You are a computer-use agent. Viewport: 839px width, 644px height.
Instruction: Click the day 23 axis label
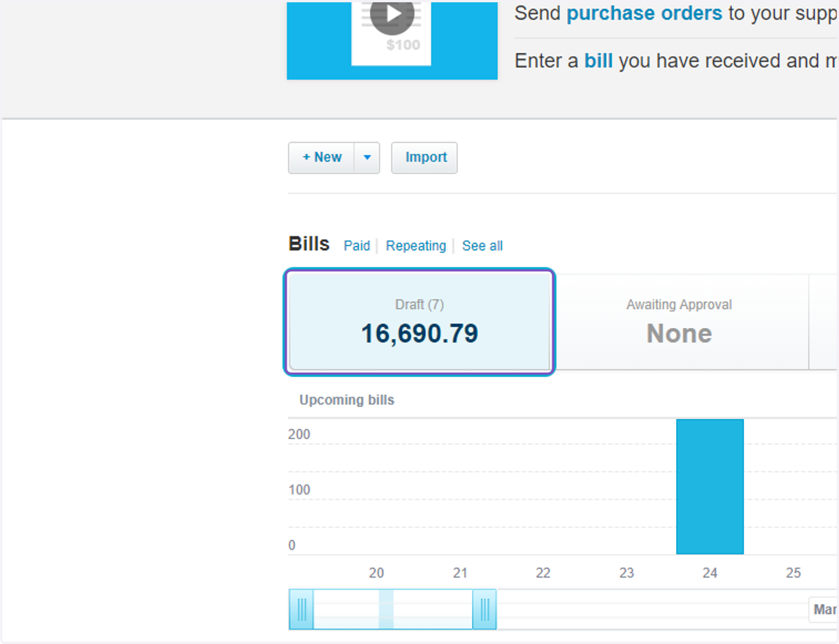(x=626, y=573)
